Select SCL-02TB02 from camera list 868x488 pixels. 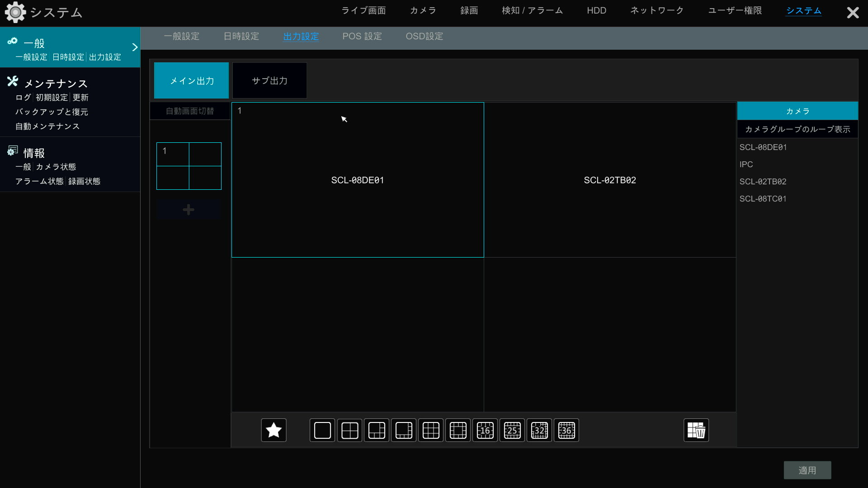[x=763, y=181]
